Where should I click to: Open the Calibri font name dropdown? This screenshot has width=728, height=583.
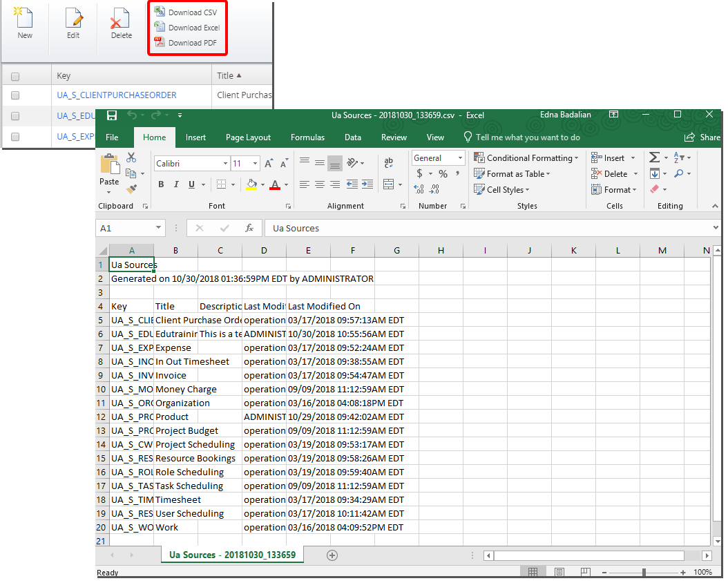click(225, 164)
